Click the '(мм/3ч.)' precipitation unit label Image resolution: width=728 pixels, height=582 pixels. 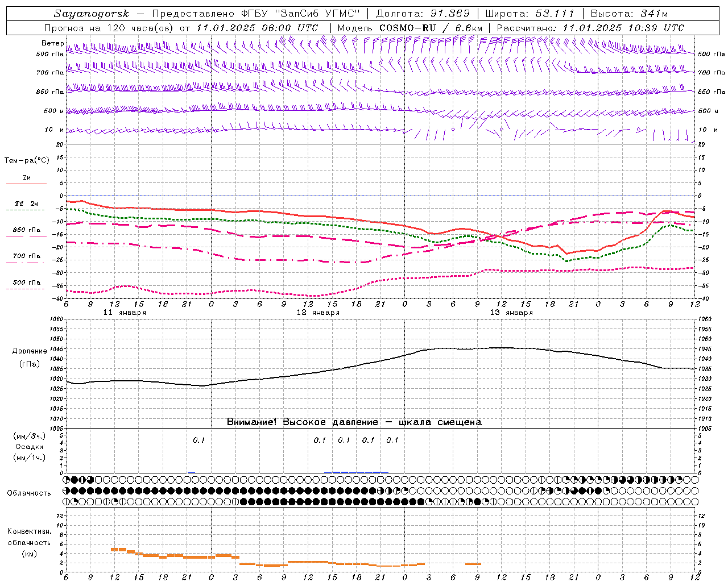click(x=30, y=436)
